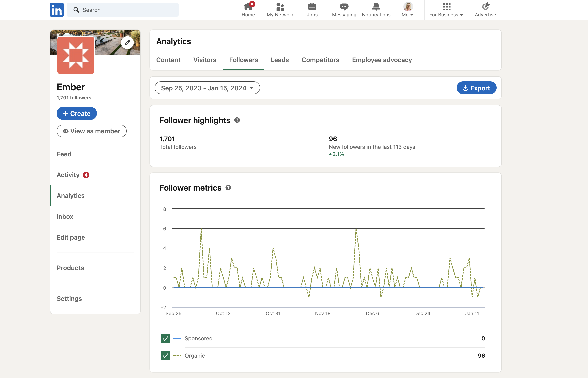Expand the date range dropdown
The height and width of the screenshot is (378, 588).
click(207, 88)
